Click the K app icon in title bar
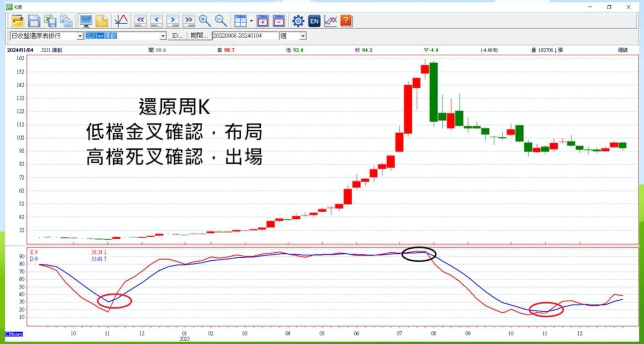This screenshot has width=644, height=344. (x=9, y=7)
